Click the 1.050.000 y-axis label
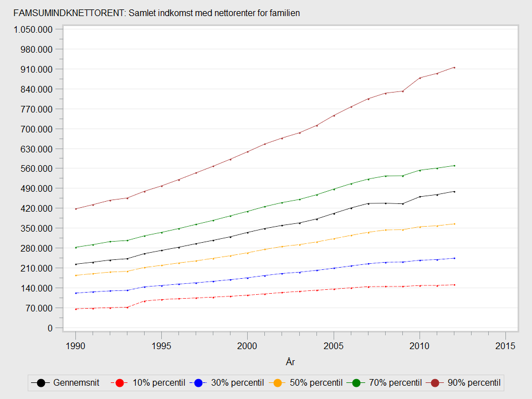Screen dimensions: 532x399 pyautogui.click(x=33, y=29)
